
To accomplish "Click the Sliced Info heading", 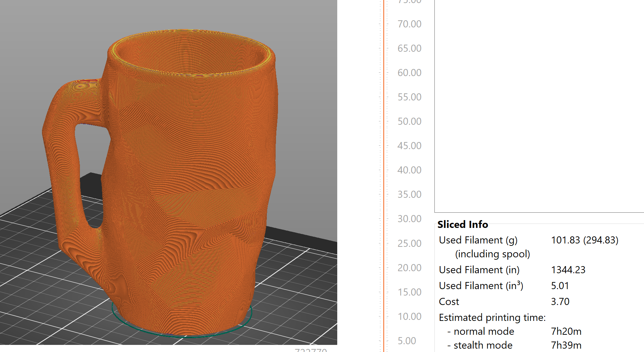I will (x=463, y=225).
